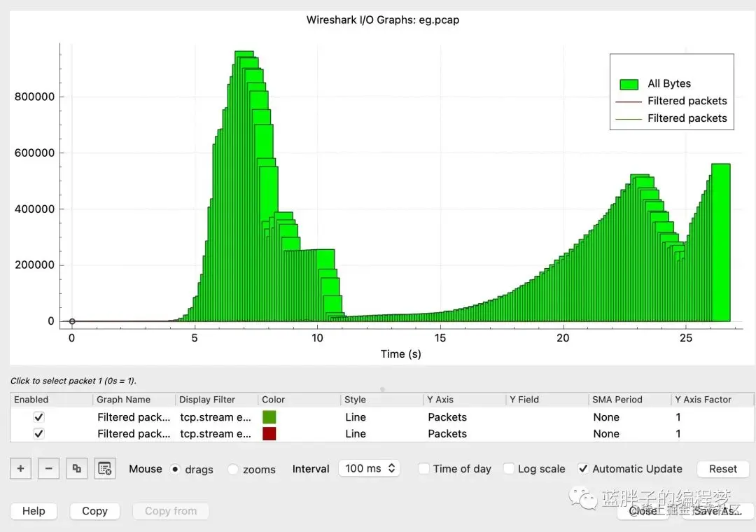
Task: Click the Y Axis Factor column header
Action: click(712, 400)
